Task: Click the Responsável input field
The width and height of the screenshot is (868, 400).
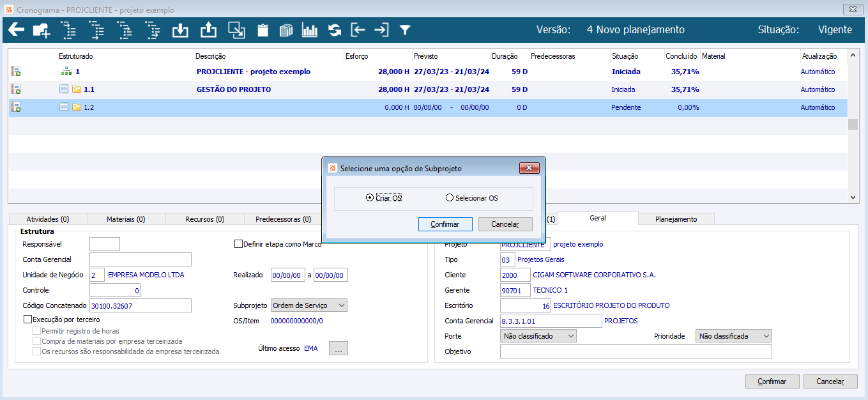Action: point(105,244)
